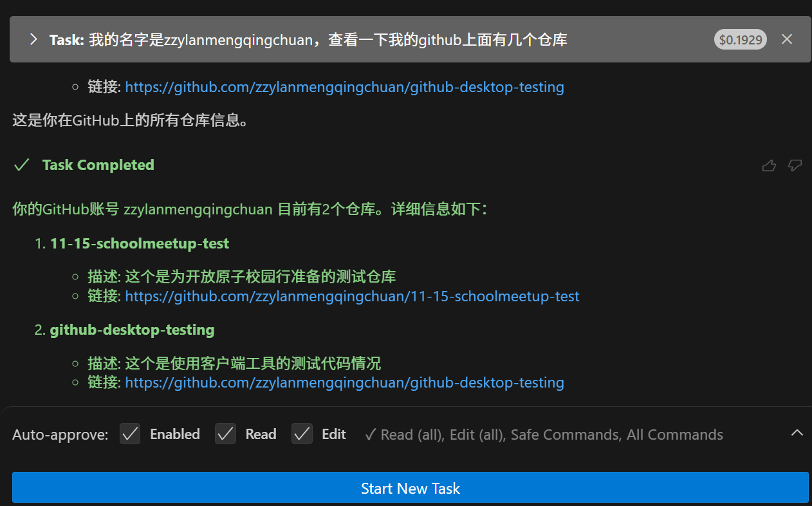Click the All Commands summary label

(x=674, y=435)
